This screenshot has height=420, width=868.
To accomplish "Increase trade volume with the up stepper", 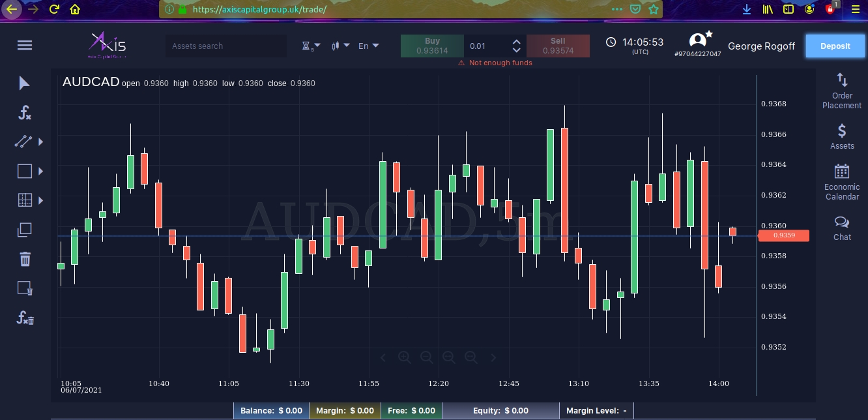I will pos(516,42).
